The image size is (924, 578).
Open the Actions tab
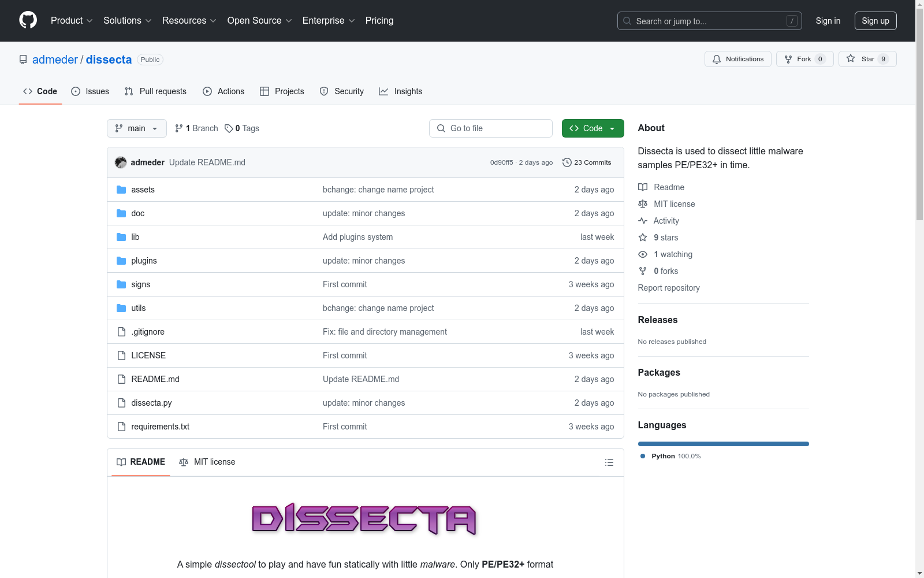tap(223, 91)
